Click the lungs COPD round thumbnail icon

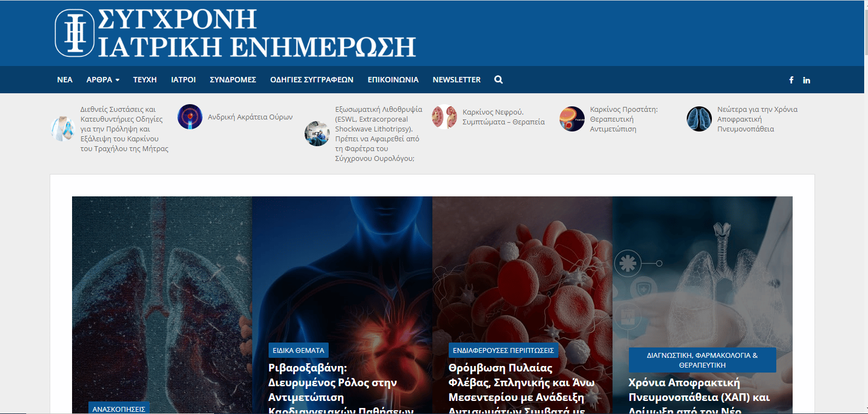(x=699, y=119)
